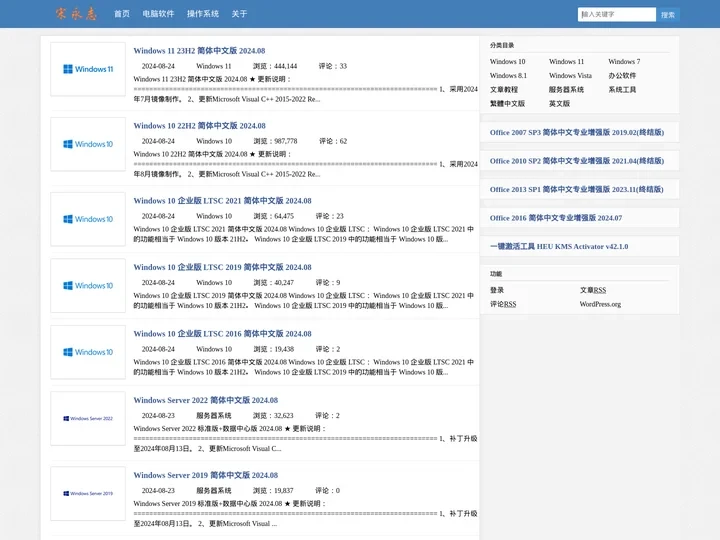This screenshot has height=540, width=720.
Task: Open the Windows 11 23H2 post thumbnail
Action: 88,69
